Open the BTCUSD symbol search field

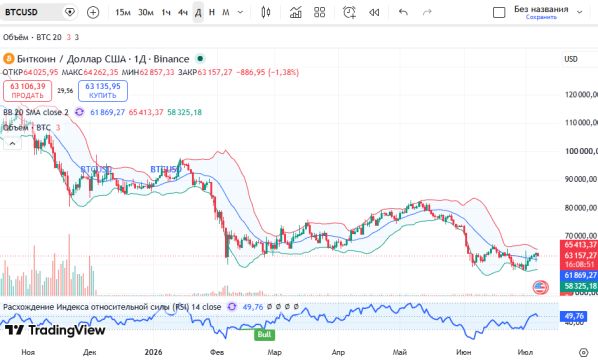pyautogui.click(x=31, y=12)
